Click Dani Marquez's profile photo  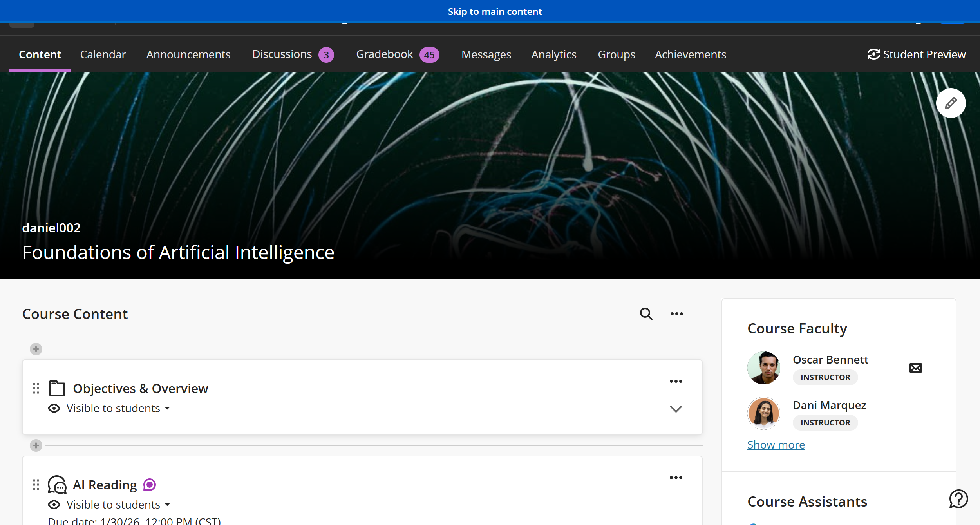pyautogui.click(x=763, y=413)
